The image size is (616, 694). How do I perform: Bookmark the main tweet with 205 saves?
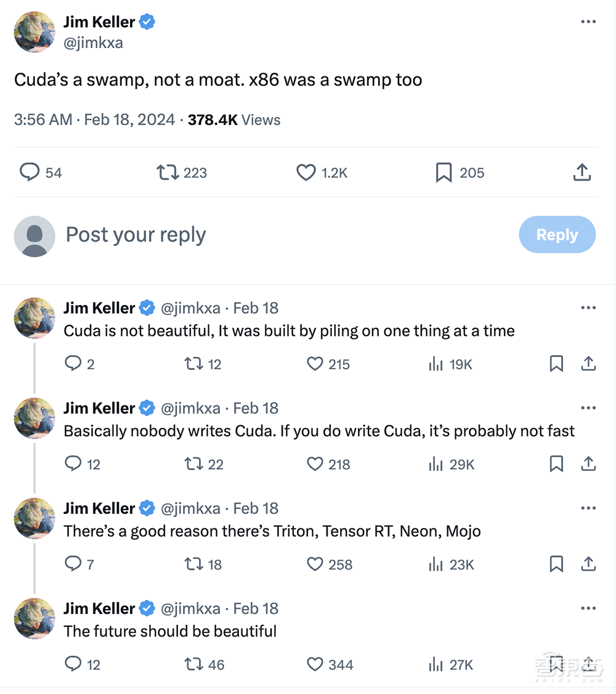pyautogui.click(x=444, y=173)
